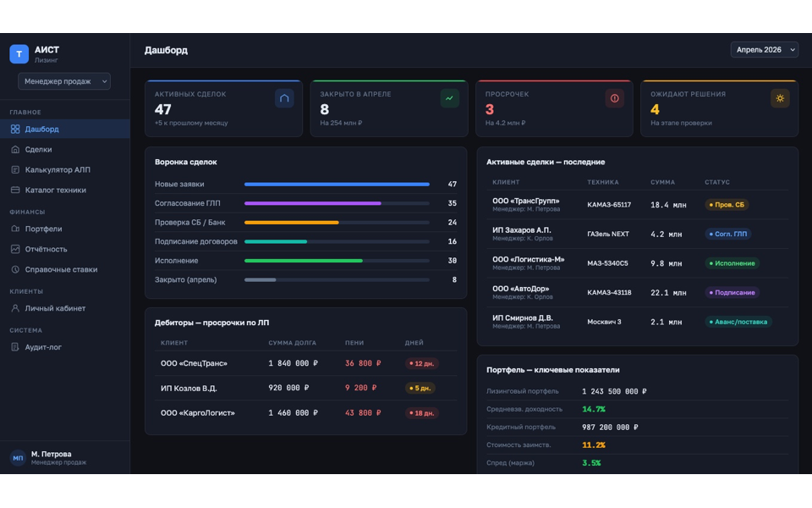Go to Калькулятор АЛП section
Image resolution: width=812 pixels, height=508 pixels.
click(x=65, y=169)
